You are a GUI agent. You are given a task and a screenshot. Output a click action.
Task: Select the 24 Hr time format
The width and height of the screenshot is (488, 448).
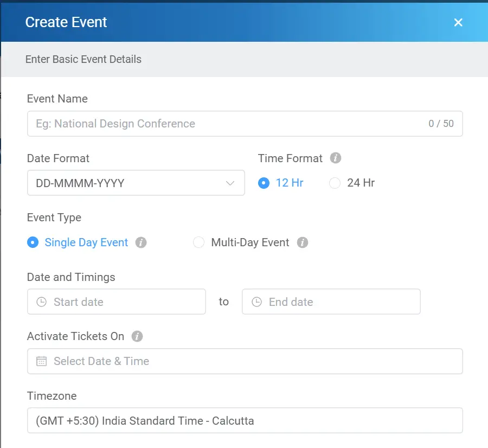point(352,183)
